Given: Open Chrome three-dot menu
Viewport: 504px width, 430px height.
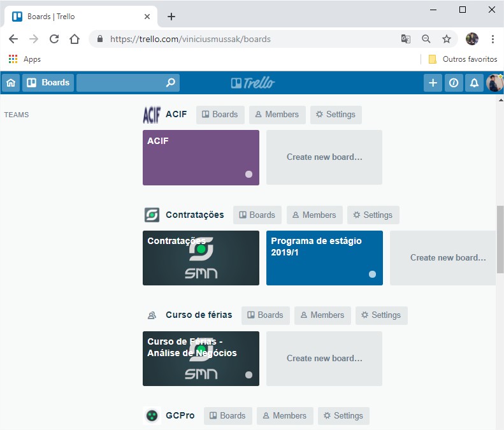Looking at the screenshot, I should coord(493,39).
